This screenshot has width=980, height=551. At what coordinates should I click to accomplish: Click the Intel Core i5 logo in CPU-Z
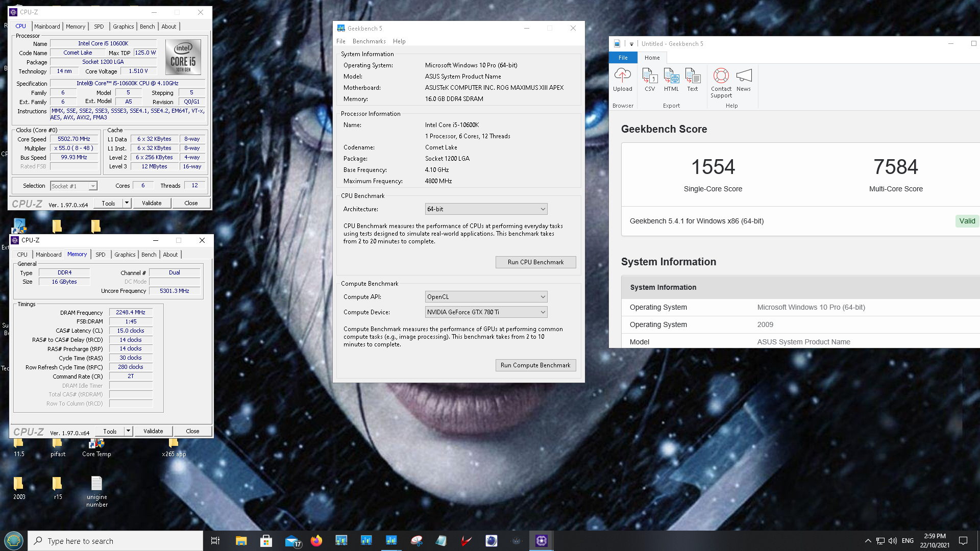[x=183, y=57]
